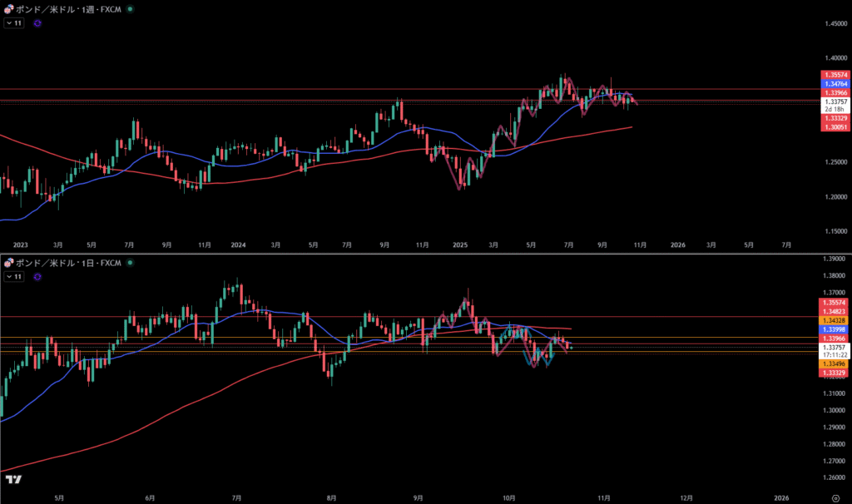Expand the 11 indicators legend on daily chart
The height and width of the screenshot is (504, 852).
point(14,276)
